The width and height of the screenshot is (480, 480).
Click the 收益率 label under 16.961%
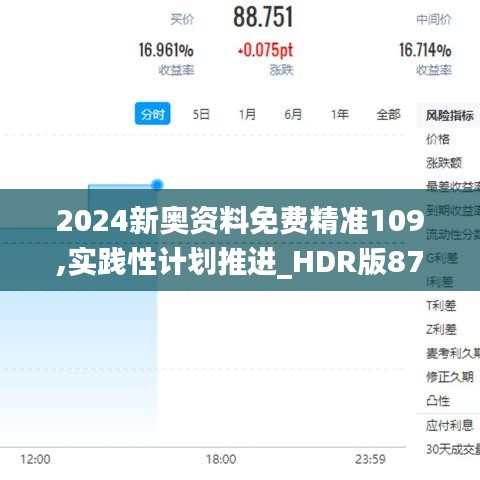[x=176, y=70]
